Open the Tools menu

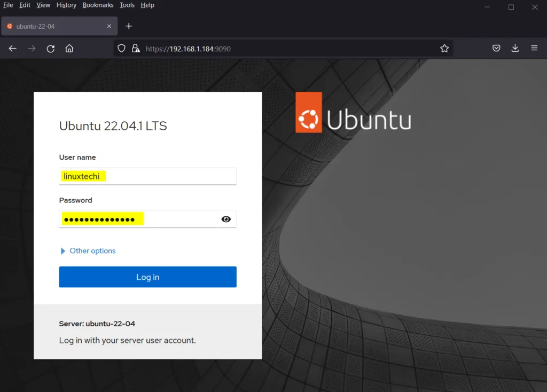click(x=127, y=5)
